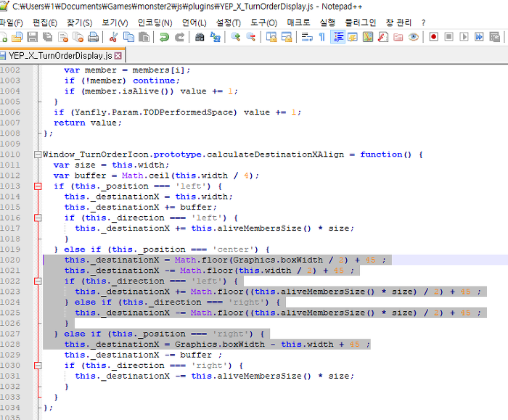Screen dimensions: 508x420
Task: Open the 도구(O) menu
Action: tap(263, 22)
